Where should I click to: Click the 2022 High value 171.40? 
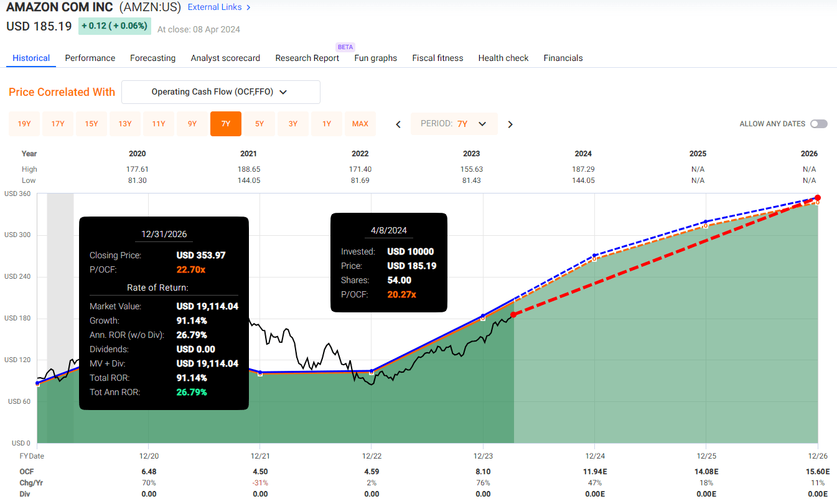[x=360, y=169]
